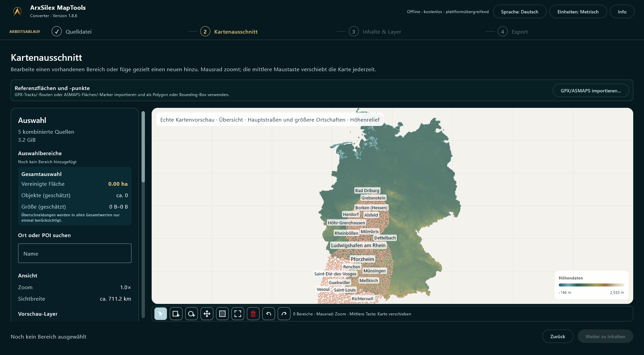Open the Info dialog
The height and width of the screenshot is (355, 644).
(x=622, y=12)
